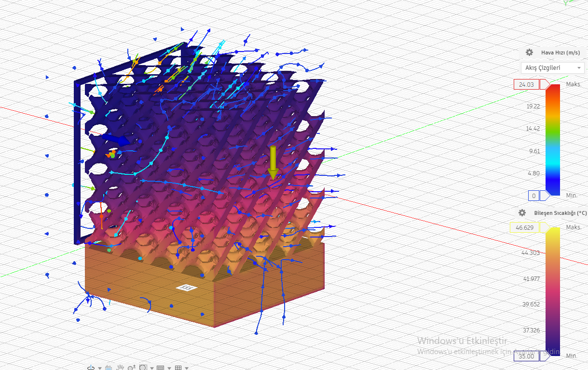Viewport: 588px width, 370px height.
Task: Select the Orbit tool in bottom toolbar
Action: tap(91, 367)
